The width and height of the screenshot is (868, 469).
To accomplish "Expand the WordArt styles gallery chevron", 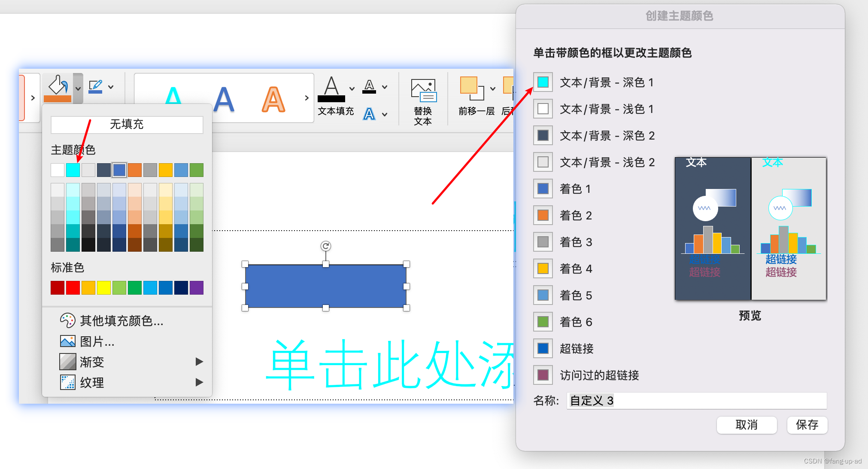I will [x=307, y=98].
